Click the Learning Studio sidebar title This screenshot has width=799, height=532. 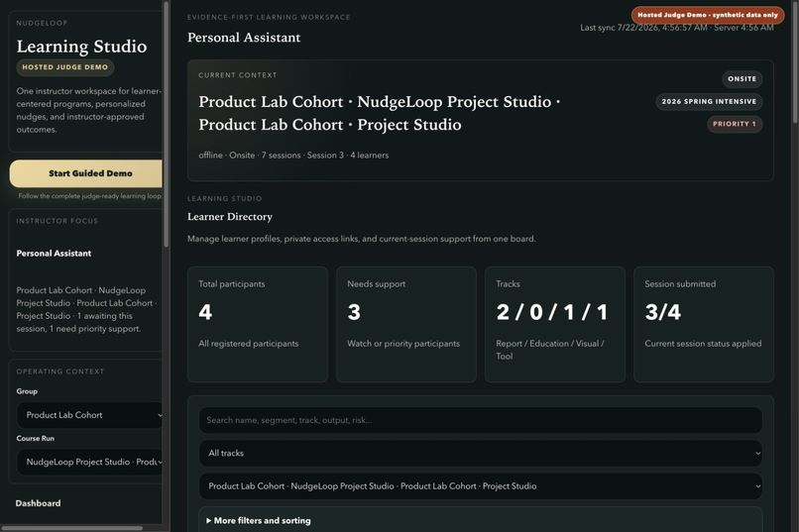point(81,46)
